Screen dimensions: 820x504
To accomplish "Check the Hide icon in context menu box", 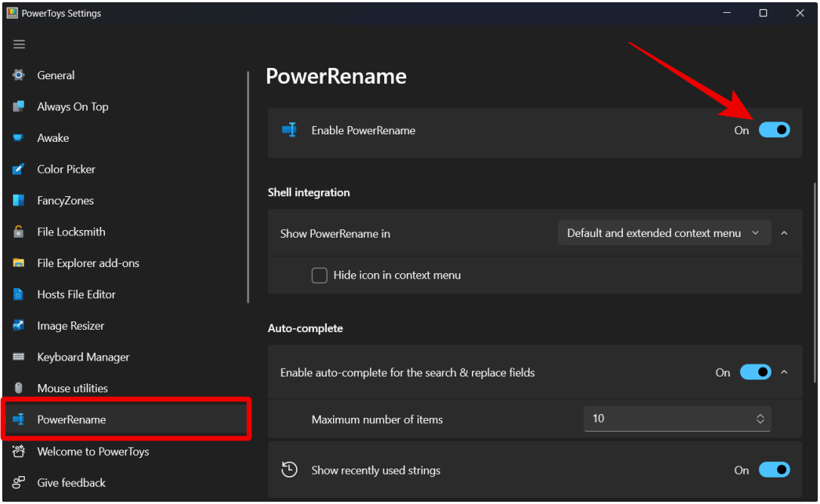I will 319,275.
